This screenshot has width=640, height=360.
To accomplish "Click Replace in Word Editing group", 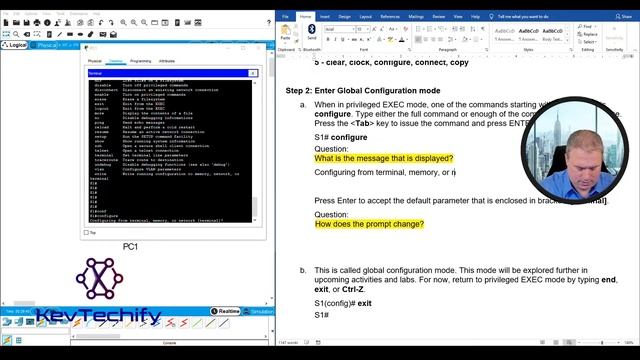I will [588, 34].
